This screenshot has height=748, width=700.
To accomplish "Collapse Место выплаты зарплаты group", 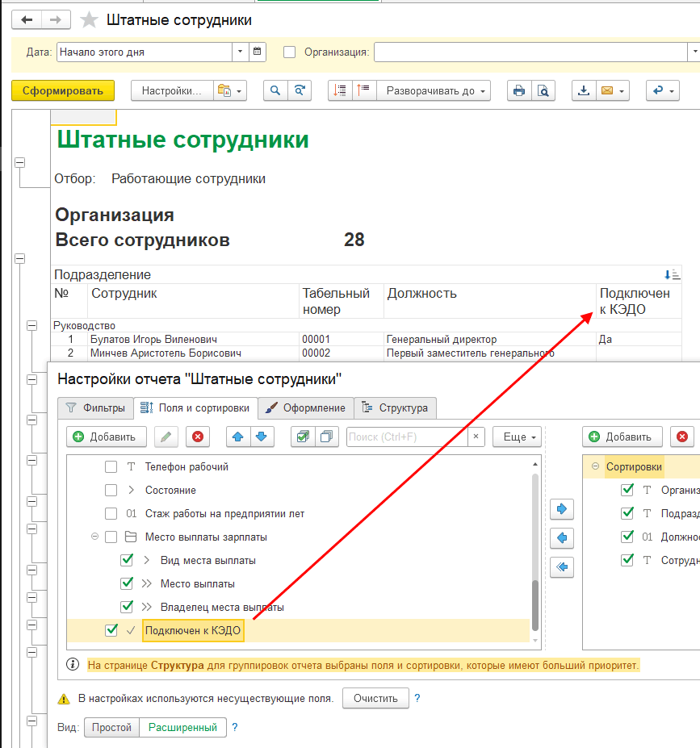I will pyautogui.click(x=94, y=537).
